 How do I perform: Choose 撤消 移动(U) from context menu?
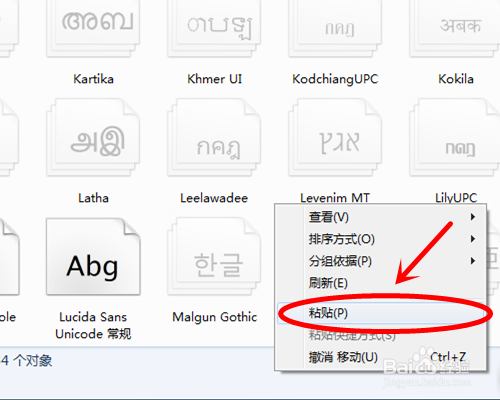tap(381, 357)
